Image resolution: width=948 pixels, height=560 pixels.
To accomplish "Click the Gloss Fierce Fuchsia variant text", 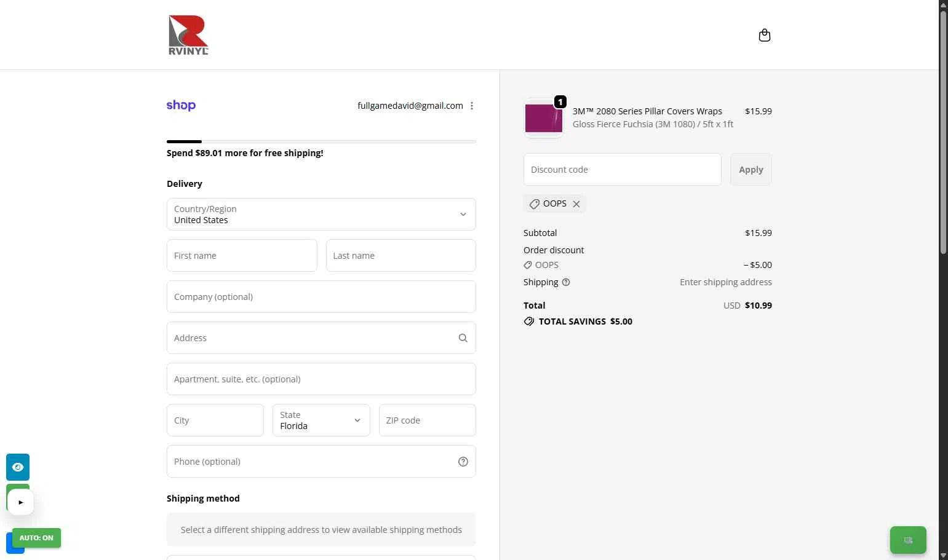I will tap(653, 124).
